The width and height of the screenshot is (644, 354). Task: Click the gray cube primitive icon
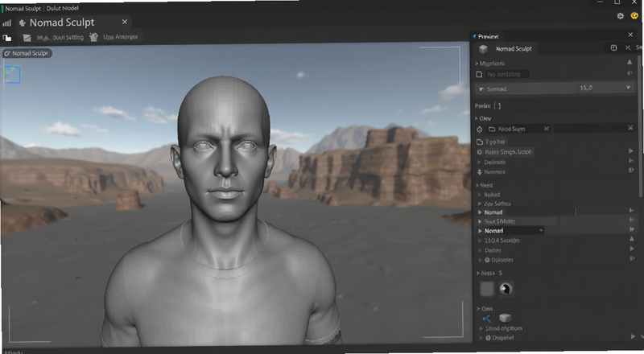tap(505, 318)
